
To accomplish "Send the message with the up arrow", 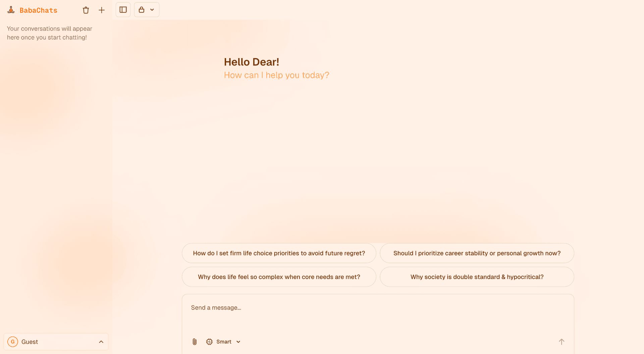I will (561, 342).
